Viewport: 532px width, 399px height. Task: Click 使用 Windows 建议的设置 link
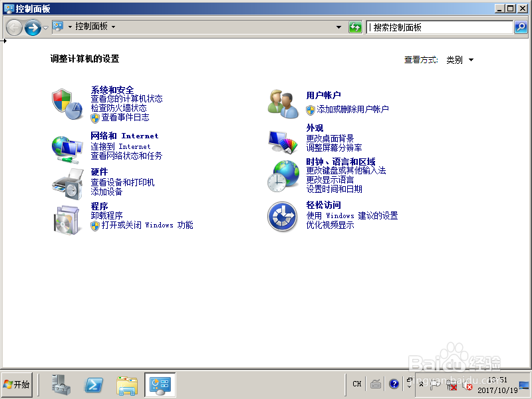[x=352, y=215]
